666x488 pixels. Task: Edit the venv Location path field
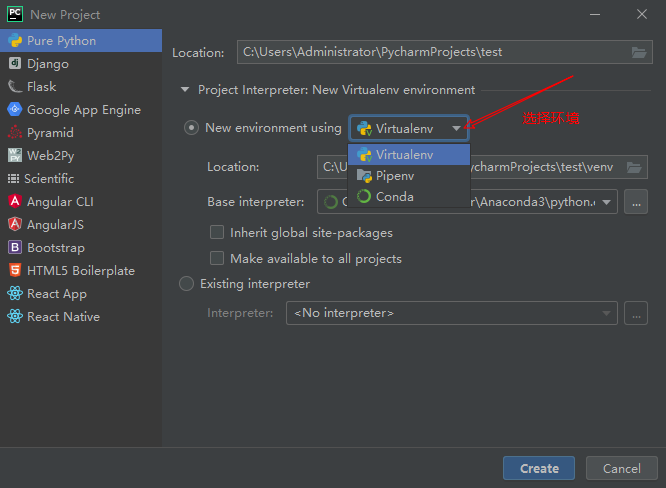(482, 167)
